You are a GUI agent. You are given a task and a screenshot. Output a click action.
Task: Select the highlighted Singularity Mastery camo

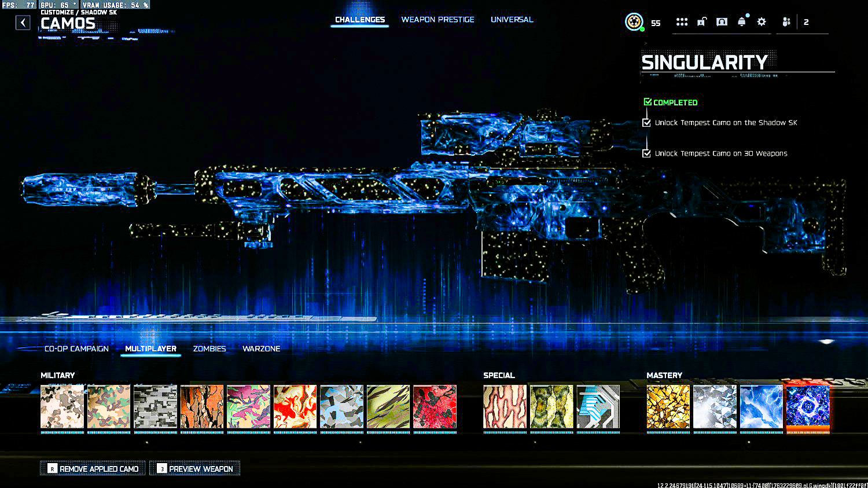pos(808,407)
